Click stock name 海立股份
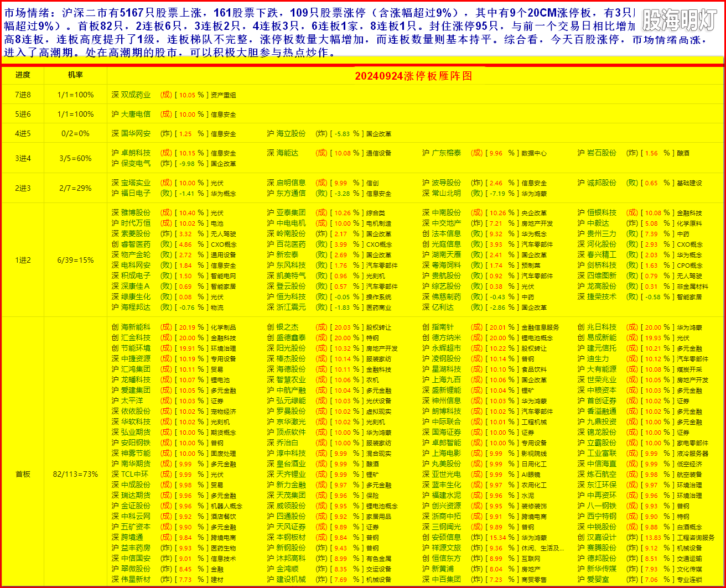This screenshot has height=588, width=726. click(291, 133)
